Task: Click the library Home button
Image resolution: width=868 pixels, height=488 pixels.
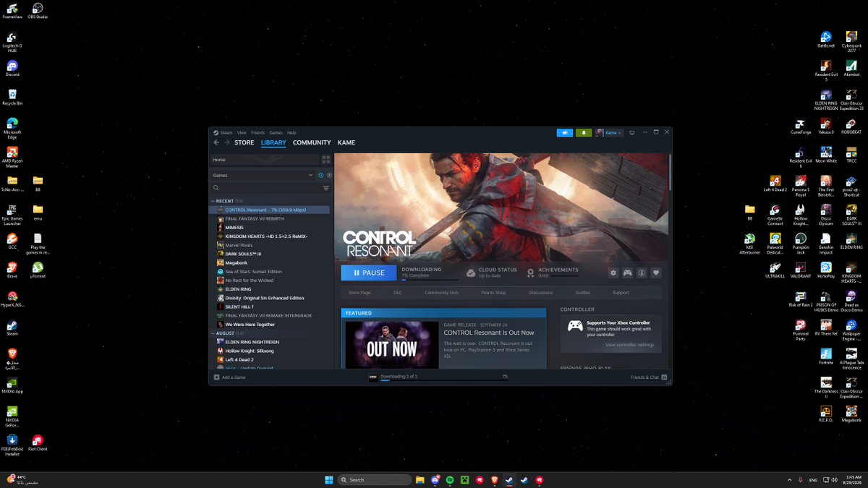Action: click(x=264, y=160)
